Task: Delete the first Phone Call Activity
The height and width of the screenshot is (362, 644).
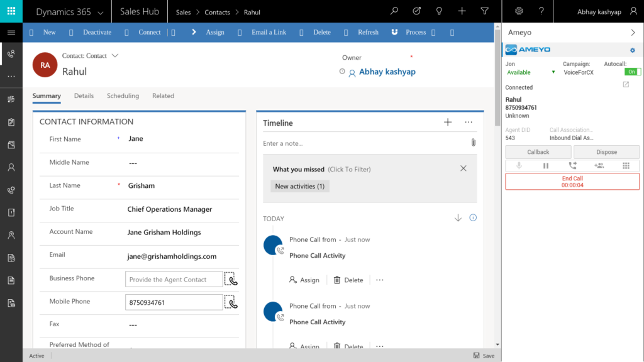Action: [348, 280]
